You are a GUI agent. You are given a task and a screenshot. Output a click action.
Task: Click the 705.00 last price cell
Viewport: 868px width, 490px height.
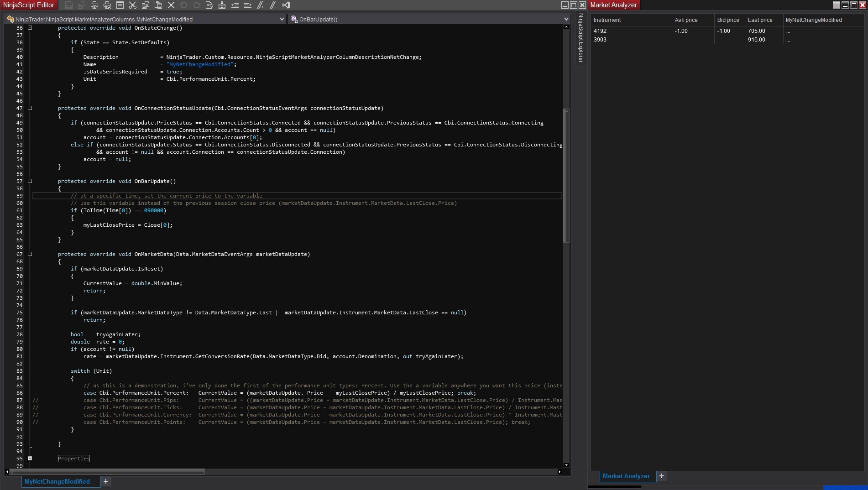coord(763,31)
